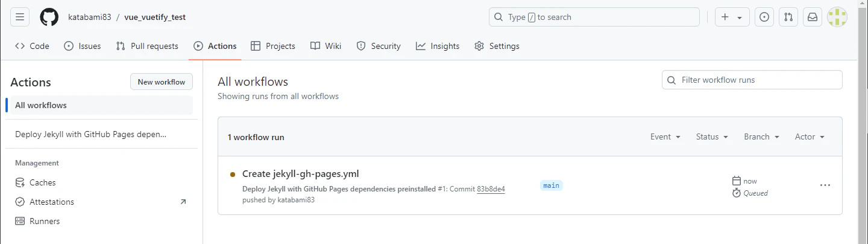Screen dimensions: 868x244
Task: Switch to the Issues tab
Action: (x=83, y=46)
